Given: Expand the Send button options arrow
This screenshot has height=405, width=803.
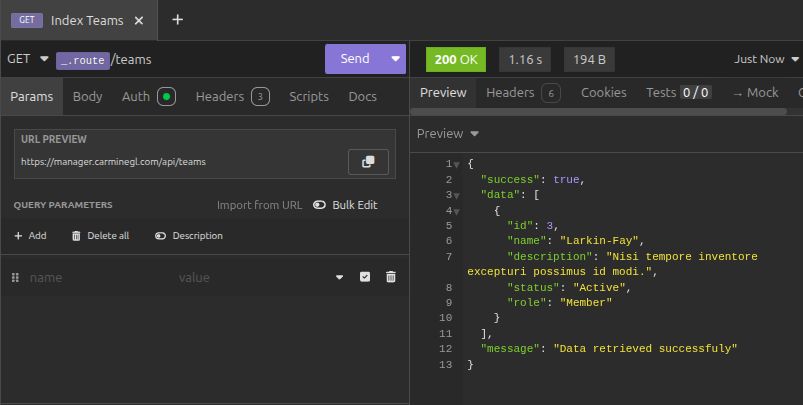Looking at the screenshot, I should pos(396,59).
